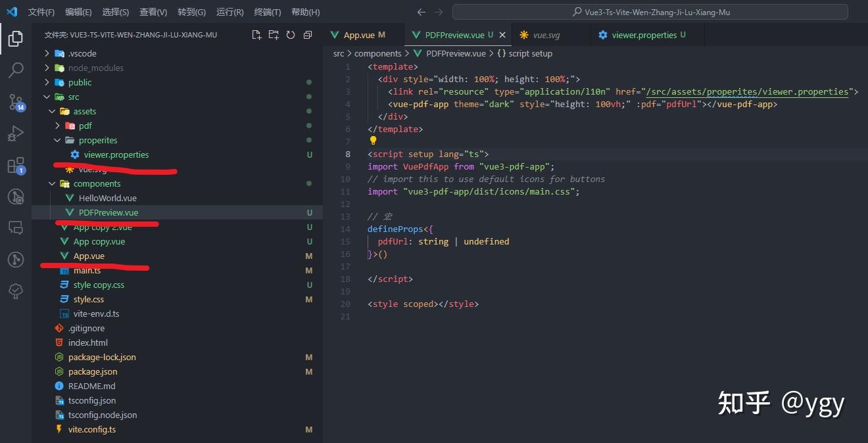
Task: Select the Explorer icon in the activity bar
Action: [x=16, y=38]
